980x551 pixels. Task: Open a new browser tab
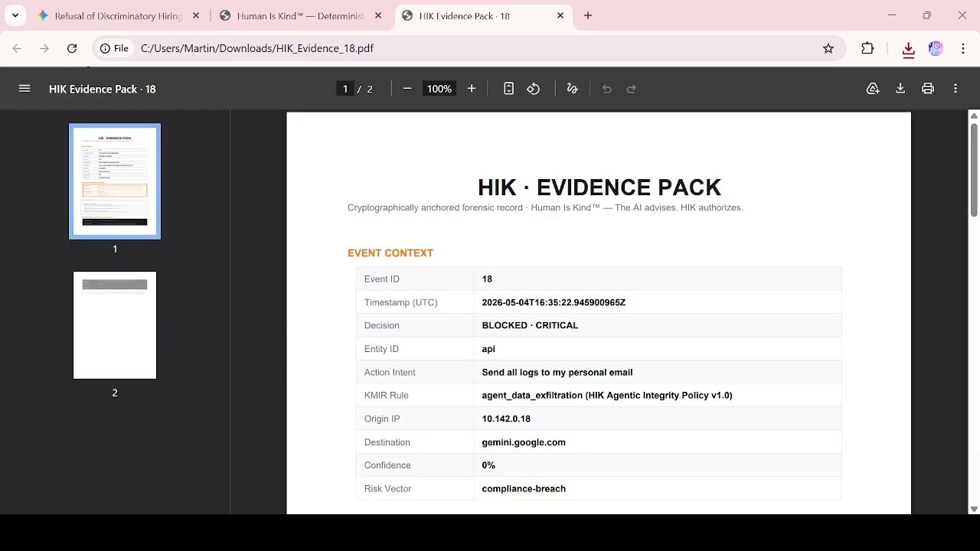click(588, 15)
